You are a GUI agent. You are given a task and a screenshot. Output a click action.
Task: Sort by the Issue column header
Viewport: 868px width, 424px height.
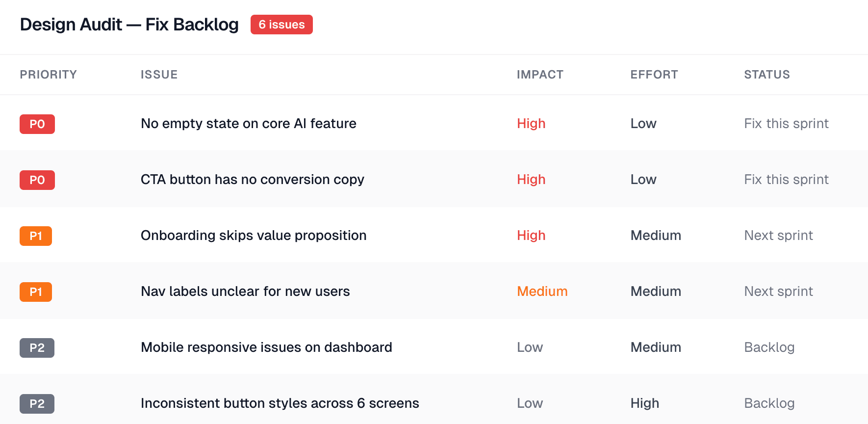[159, 75]
